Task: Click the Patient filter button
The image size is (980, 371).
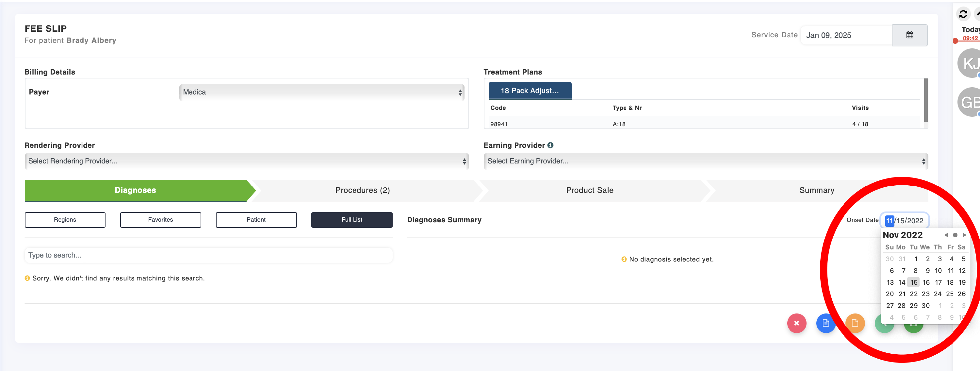Action: (256, 220)
